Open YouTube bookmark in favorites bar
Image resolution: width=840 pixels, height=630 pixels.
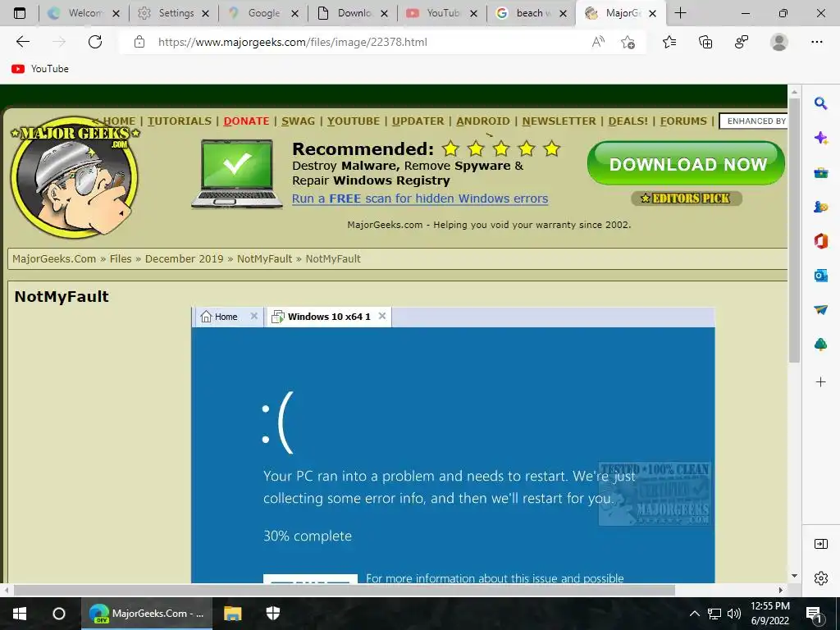click(x=40, y=69)
